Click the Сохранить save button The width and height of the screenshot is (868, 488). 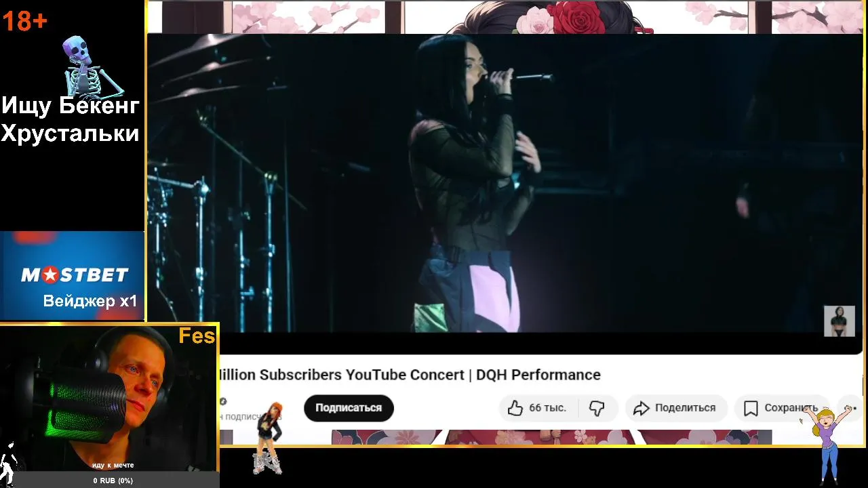coord(781,408)
